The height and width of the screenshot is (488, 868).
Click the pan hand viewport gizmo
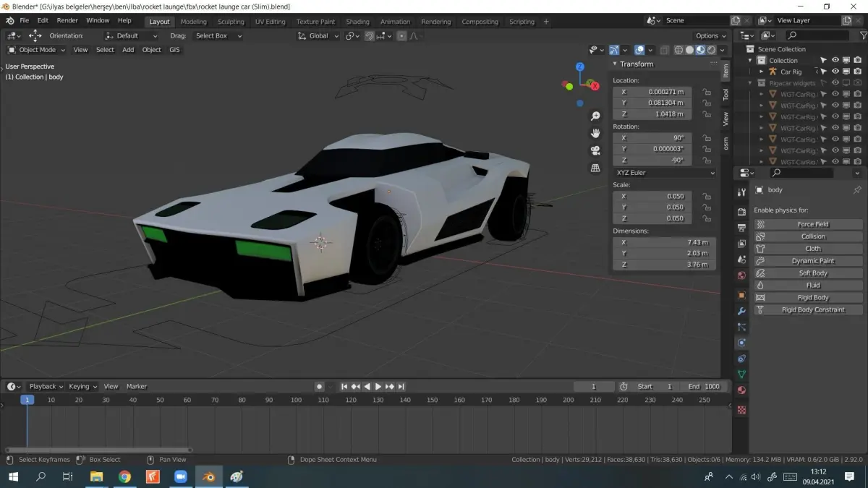[595, 133]
